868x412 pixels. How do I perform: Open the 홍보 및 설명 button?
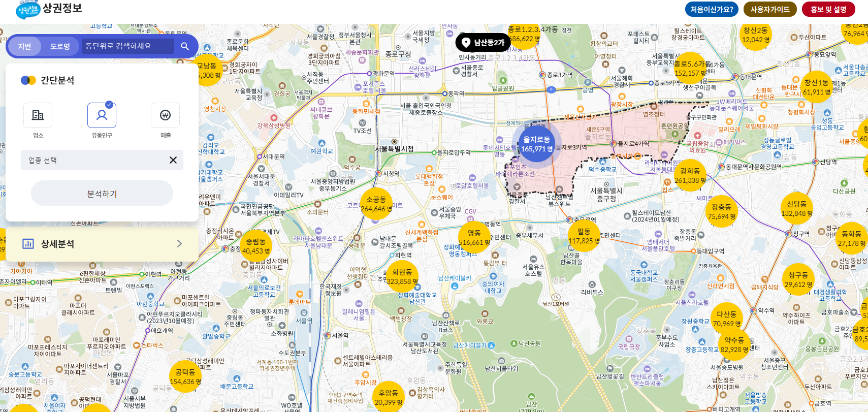828,9
